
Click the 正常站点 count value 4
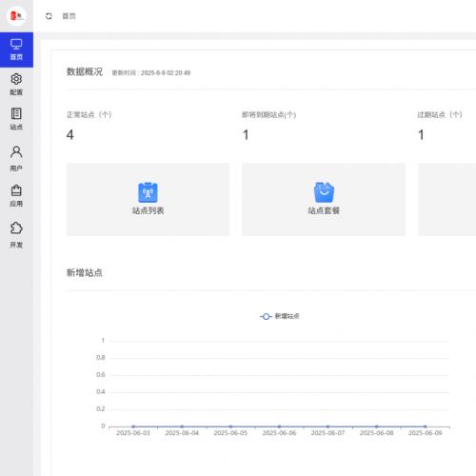(x=70, y=135)
